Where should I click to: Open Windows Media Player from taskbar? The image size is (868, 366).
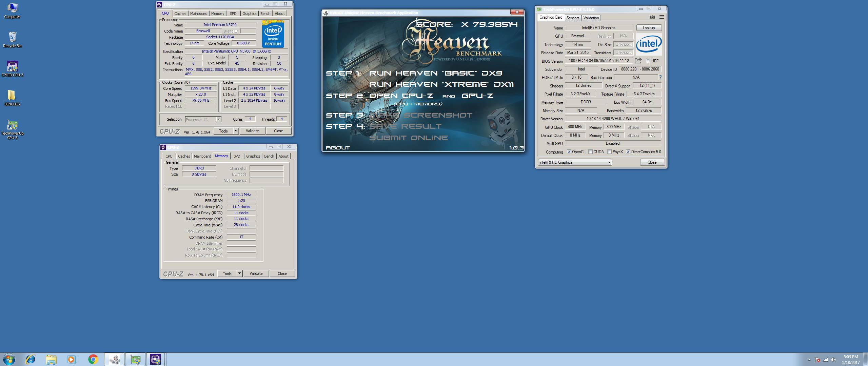tap(72, 359)
